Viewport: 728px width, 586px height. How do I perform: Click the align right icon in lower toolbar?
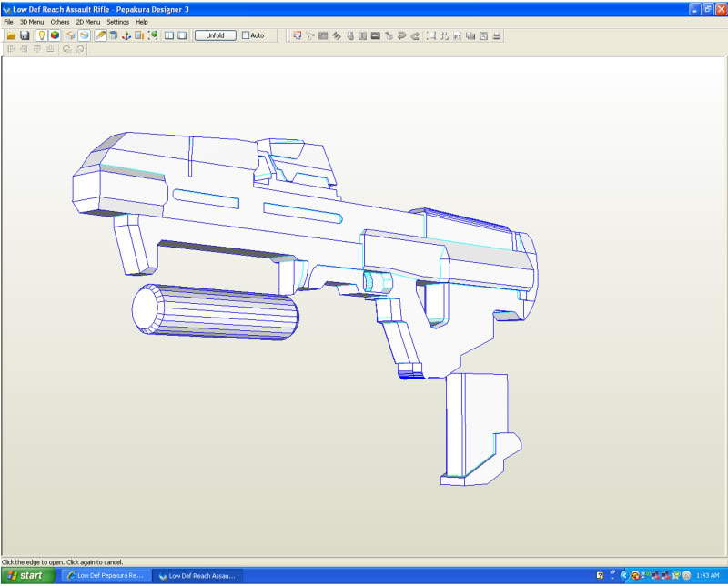coord(25,49)
